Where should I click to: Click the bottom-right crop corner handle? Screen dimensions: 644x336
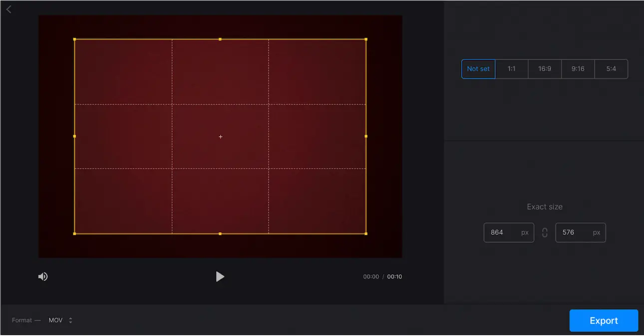click(x=366, y=233)
